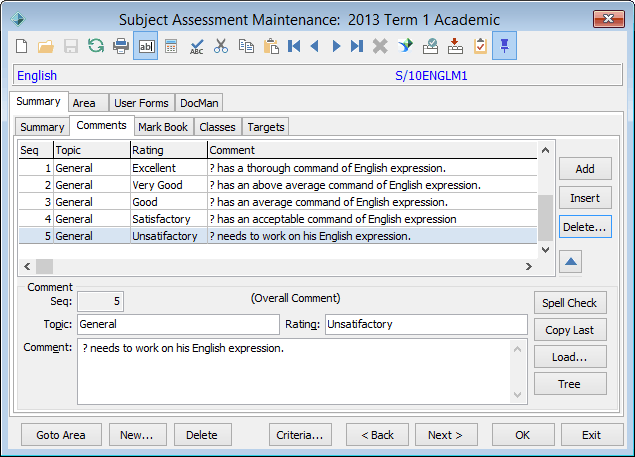Click the horizontal scrollbar's right arrow
Screen dimensions: 635x457
[528, 266]
